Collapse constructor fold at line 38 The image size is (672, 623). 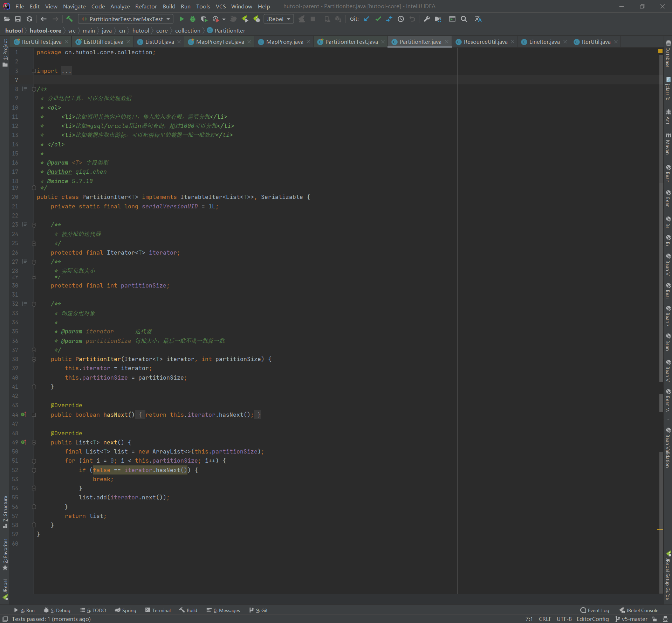pyautogui.click(x=34, y=359)
